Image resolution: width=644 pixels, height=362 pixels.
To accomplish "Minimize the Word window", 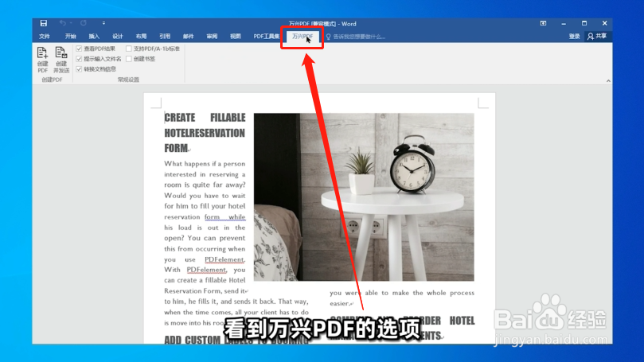I will [564, 24].
